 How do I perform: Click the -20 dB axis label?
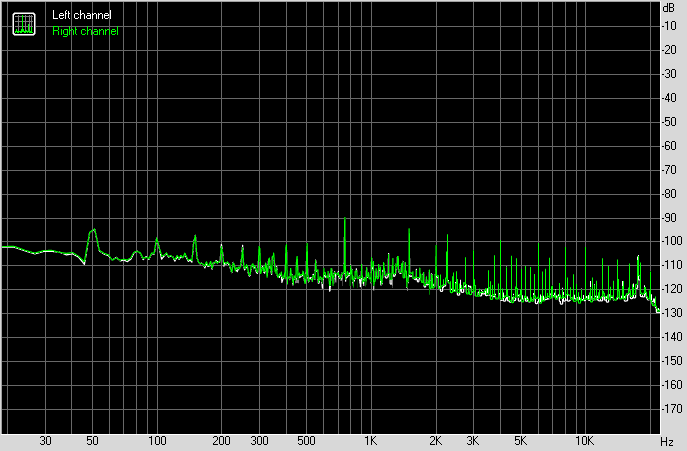click(x=669, y=50)
